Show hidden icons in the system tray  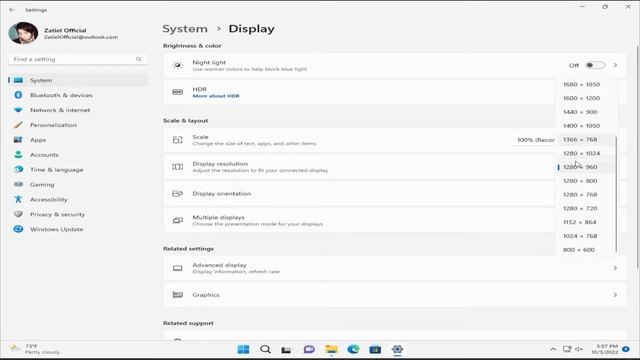(x=553, y=349)
